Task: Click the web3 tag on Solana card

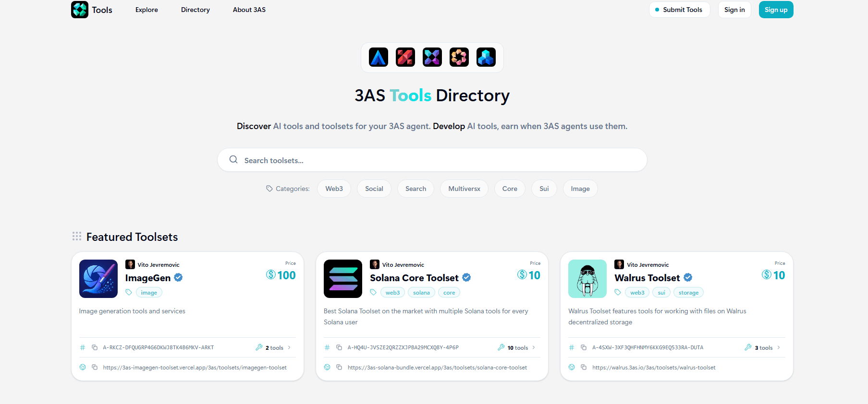Action: [392, 292]
